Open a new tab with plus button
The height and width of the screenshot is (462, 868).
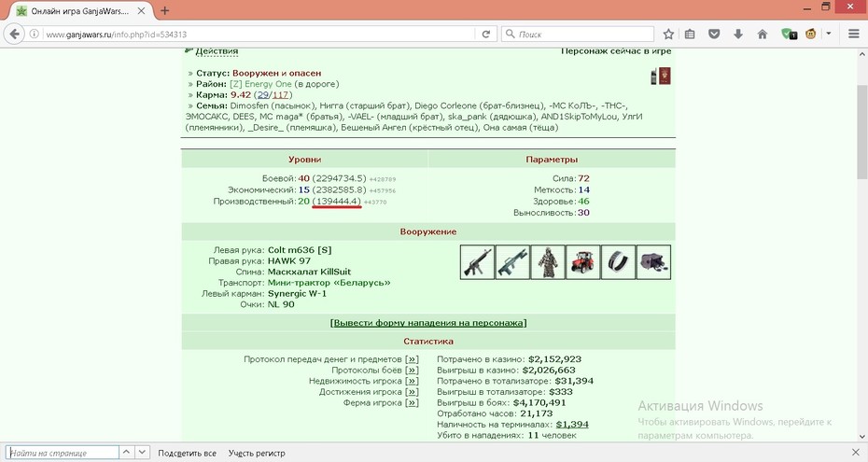(x=164, y=10)
